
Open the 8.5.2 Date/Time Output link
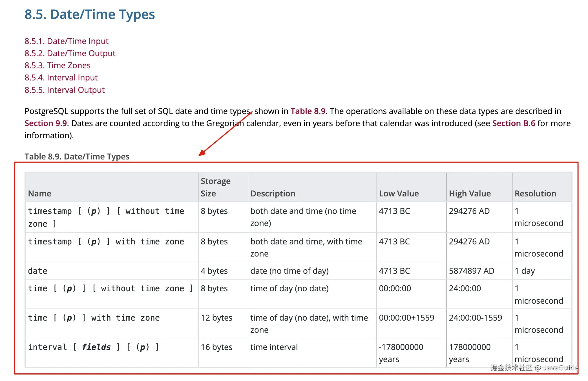70,53
